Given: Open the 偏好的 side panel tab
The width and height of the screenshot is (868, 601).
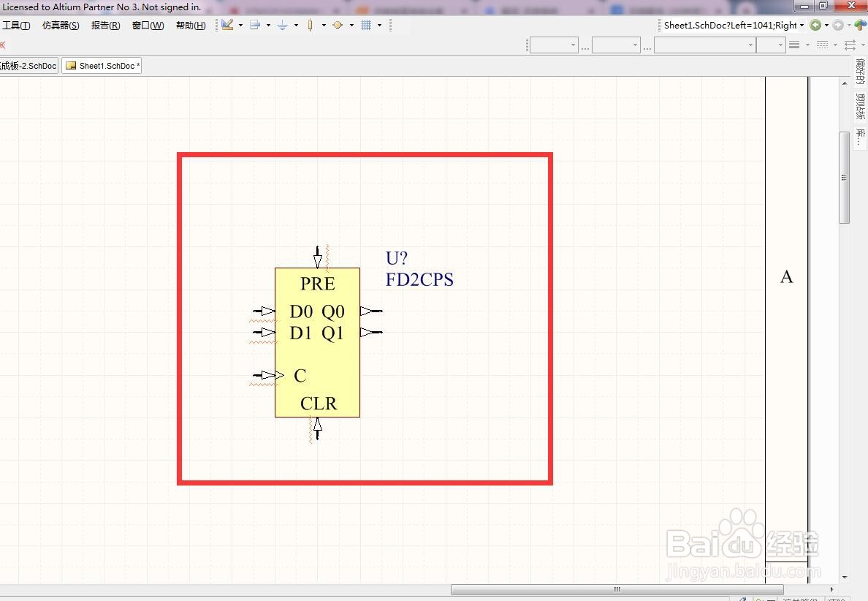Looking at the screenshot, I should [860, 72].
